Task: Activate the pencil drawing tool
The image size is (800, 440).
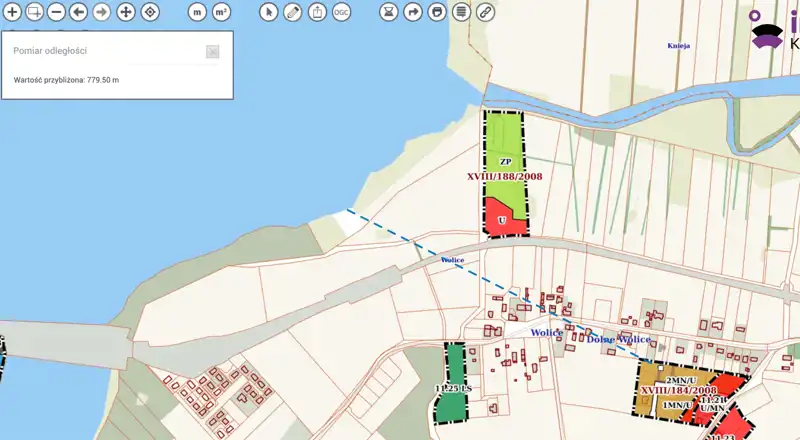Action: click(292, 12)
